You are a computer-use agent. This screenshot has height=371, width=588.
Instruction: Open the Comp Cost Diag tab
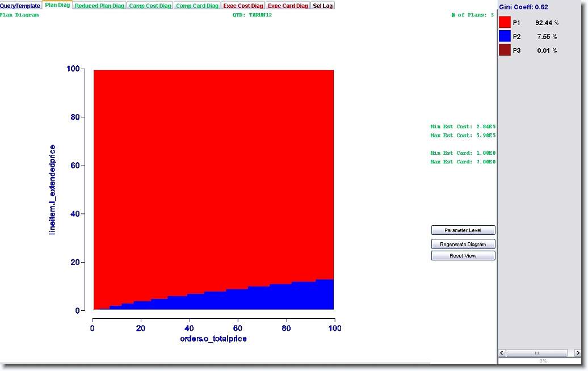click(x=150, y=6)
